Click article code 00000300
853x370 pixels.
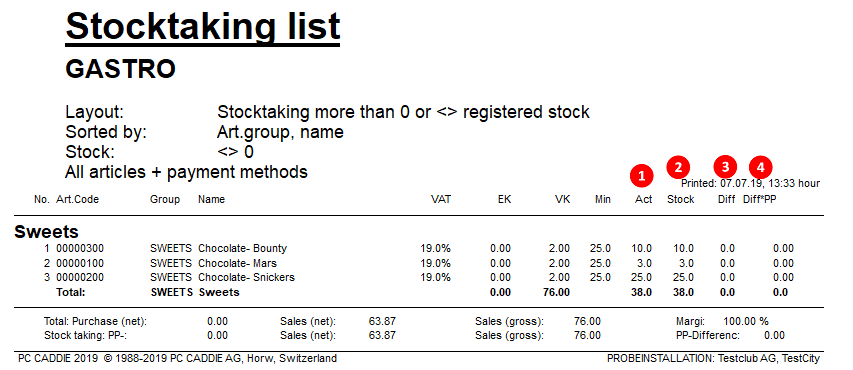[80, 249]
